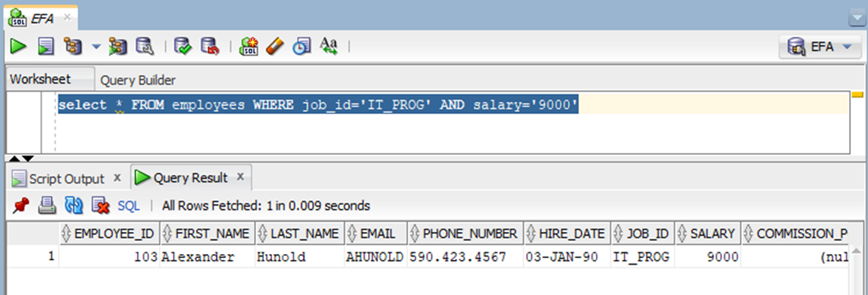Switch to the Worksheet tab
Image resolution: width=868 pixels, height=295 pixels.
(x=40, y=79)
